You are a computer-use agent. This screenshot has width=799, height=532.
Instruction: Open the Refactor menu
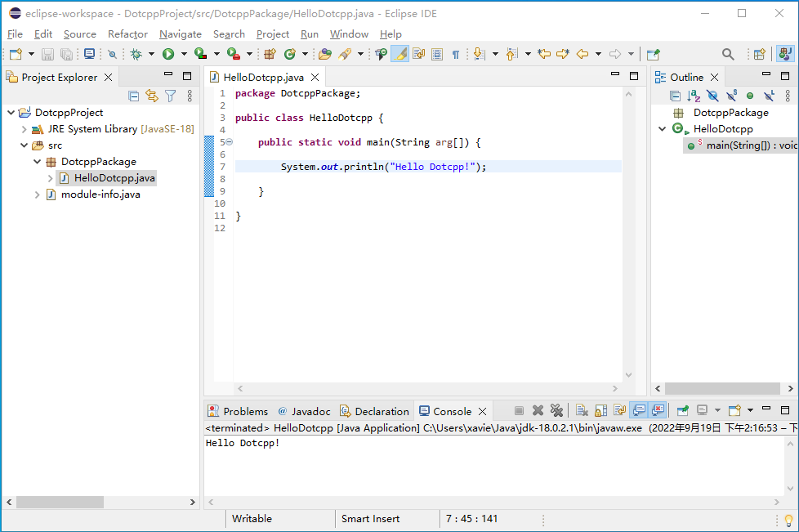[x=127, y=34]
